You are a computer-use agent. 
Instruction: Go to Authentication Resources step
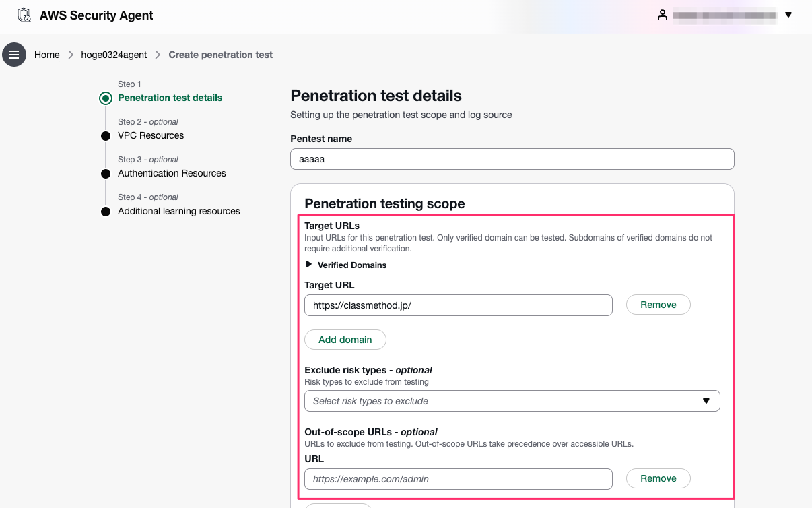click(172, 173)
